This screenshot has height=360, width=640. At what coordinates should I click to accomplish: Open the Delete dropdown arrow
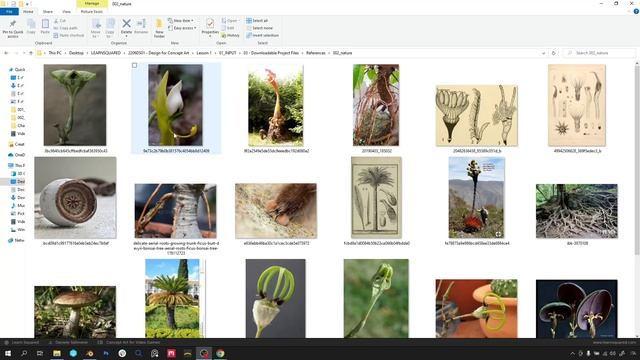127,36
